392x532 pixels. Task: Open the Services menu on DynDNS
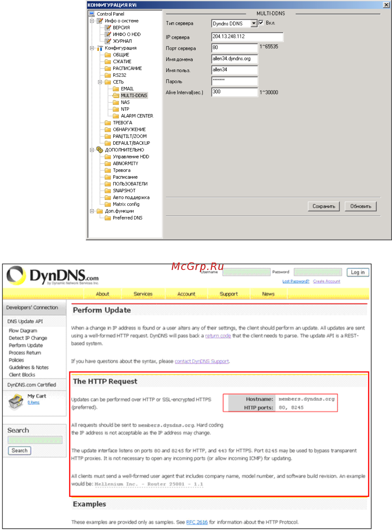tap(143, 294)
